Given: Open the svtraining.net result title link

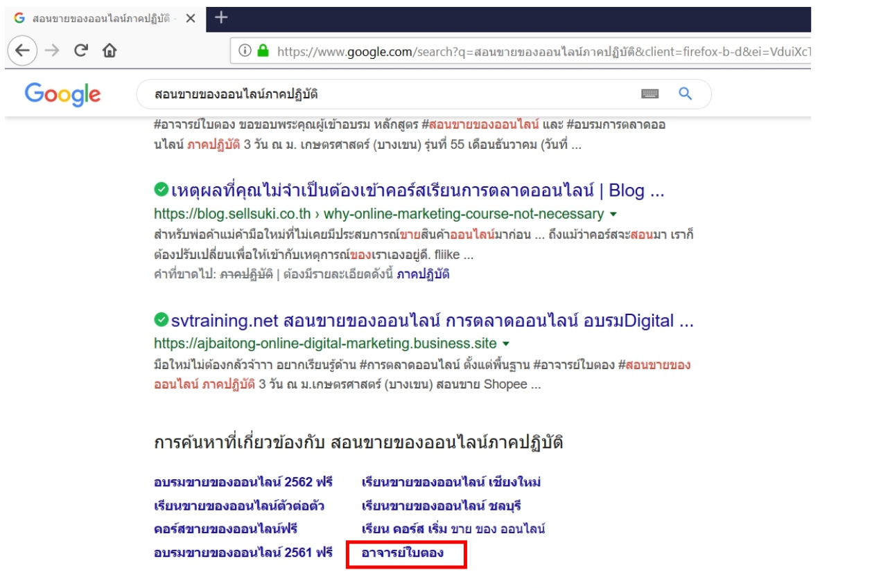Looking at the screenshot, I should (x=432, y=321).
